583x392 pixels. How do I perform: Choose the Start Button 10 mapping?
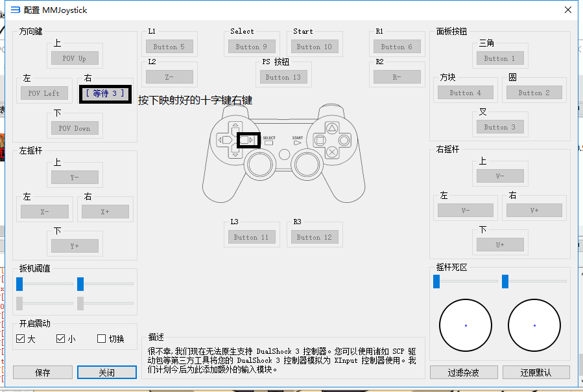click(x=314, y=47)
